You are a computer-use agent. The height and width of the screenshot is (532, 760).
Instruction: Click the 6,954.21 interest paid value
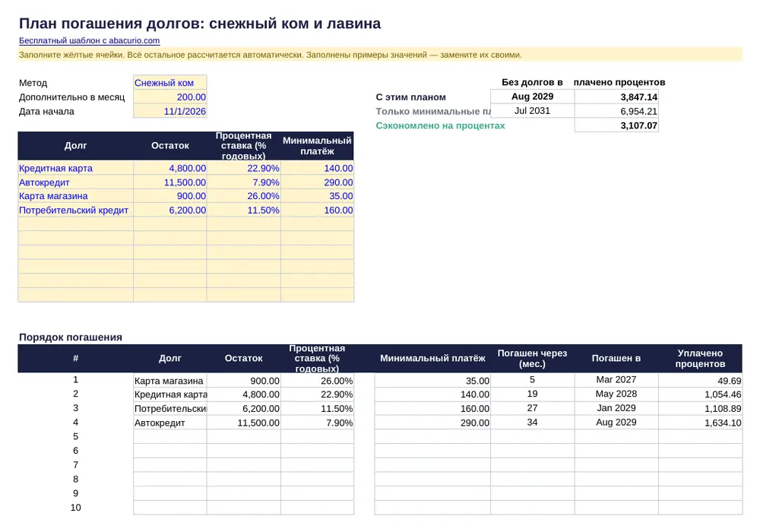616,112
